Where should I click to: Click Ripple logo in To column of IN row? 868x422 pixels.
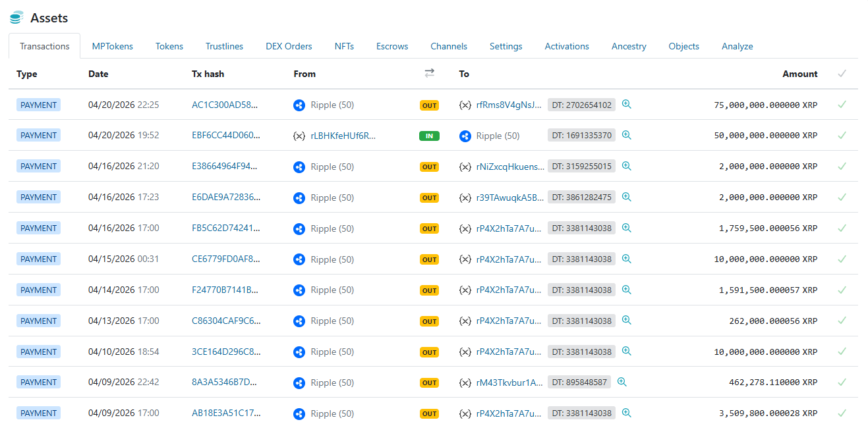465,136
